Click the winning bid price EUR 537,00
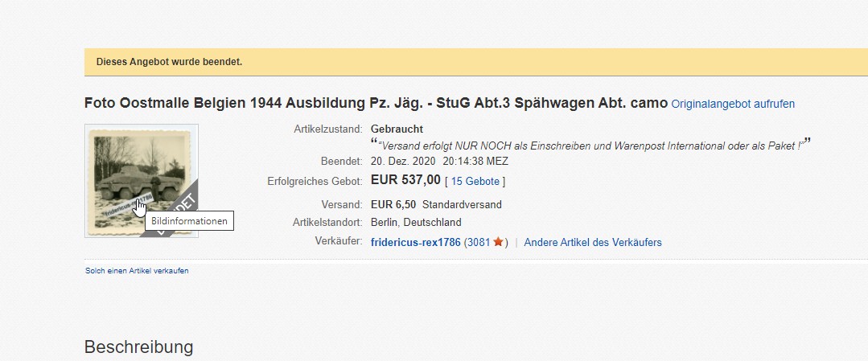 tap(405, 180)
